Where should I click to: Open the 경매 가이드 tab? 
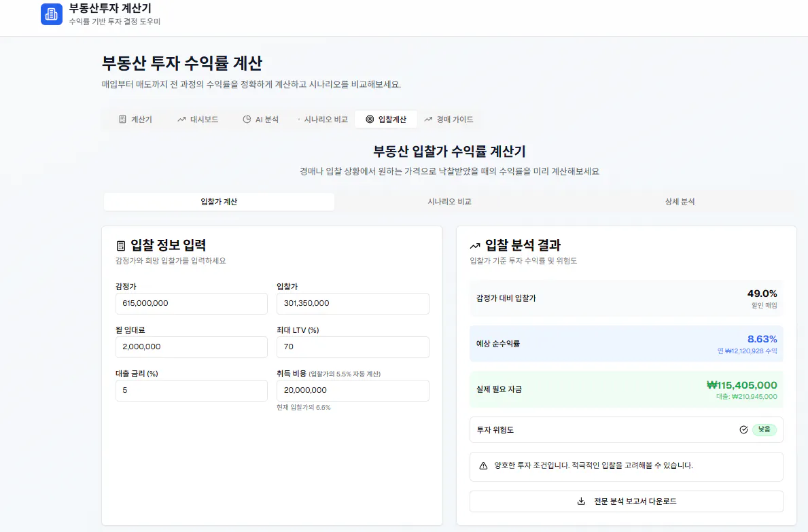[449, 120]
